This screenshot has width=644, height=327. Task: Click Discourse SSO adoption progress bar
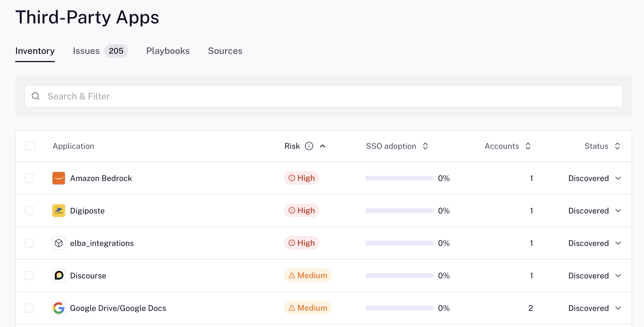pos(399,276)
